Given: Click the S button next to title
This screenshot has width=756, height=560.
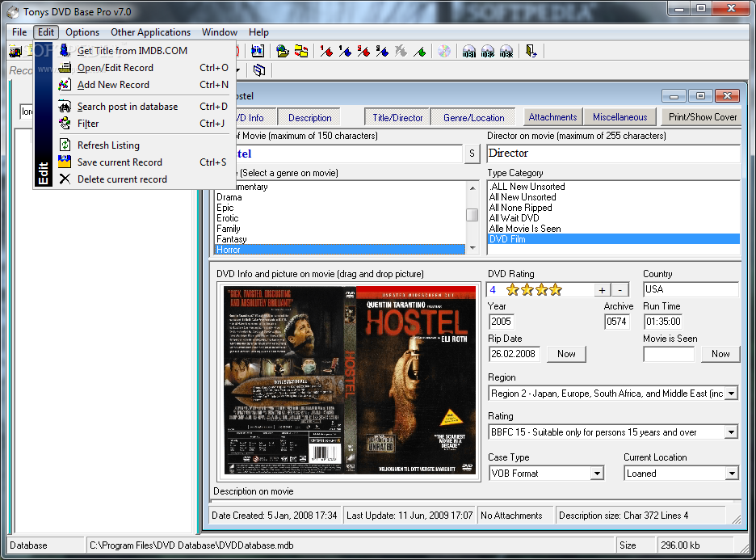Looking at the screenshot, I should 472,154.
